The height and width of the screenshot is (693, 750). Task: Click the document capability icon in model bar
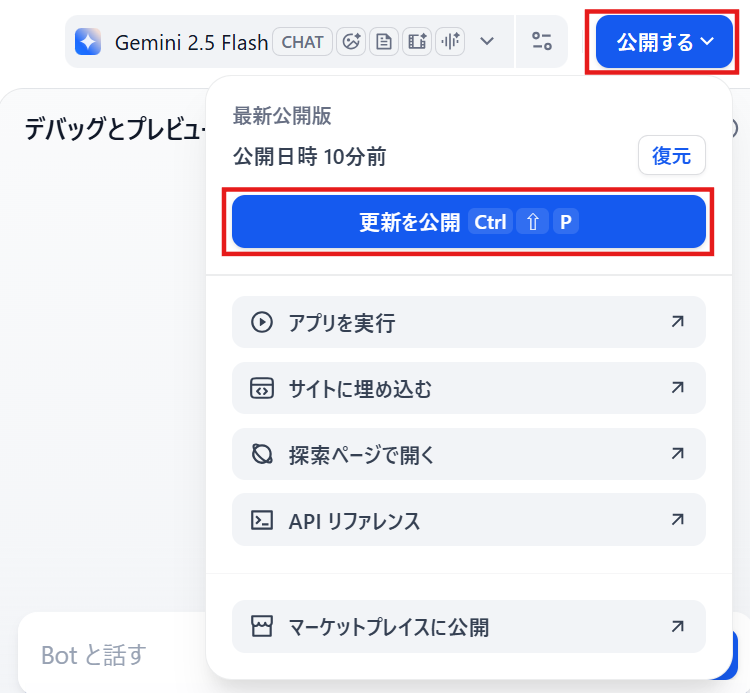[x=384, y=42]
